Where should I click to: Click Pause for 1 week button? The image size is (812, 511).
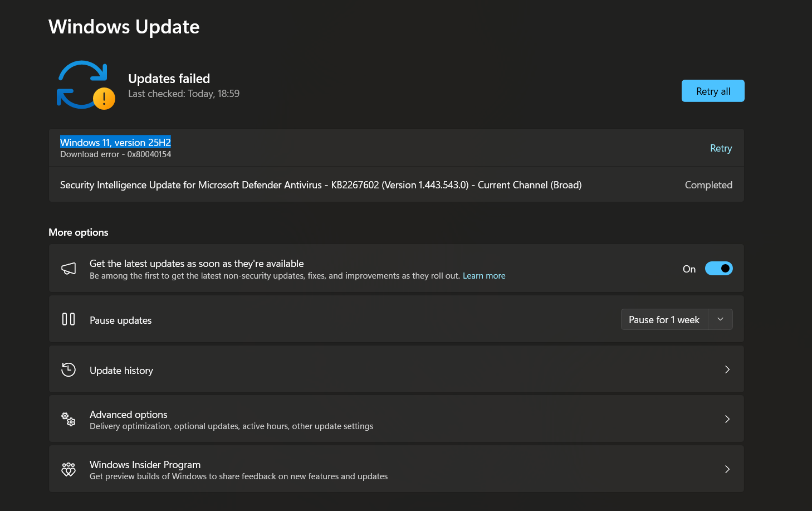point(664,319)
